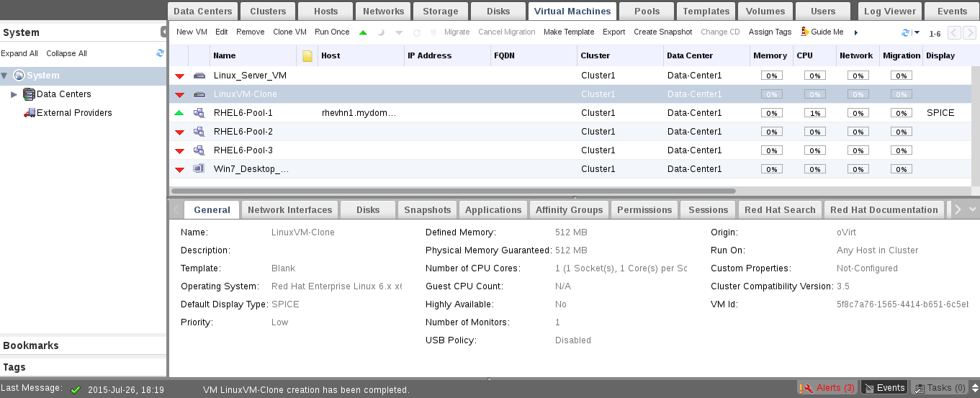Click the Create Snapshot button
The height and width of the screenshot is (398, 980).
coord(662,32)
